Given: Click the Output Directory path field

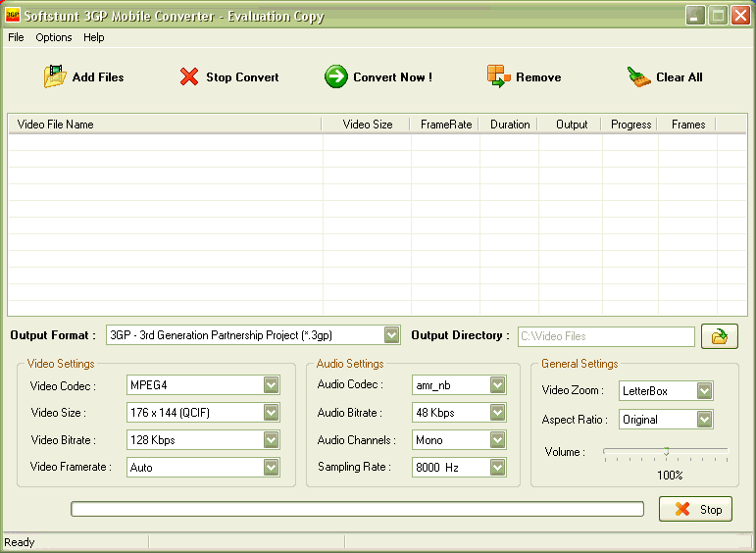Looking at the screenshot, I should [606, 336].
